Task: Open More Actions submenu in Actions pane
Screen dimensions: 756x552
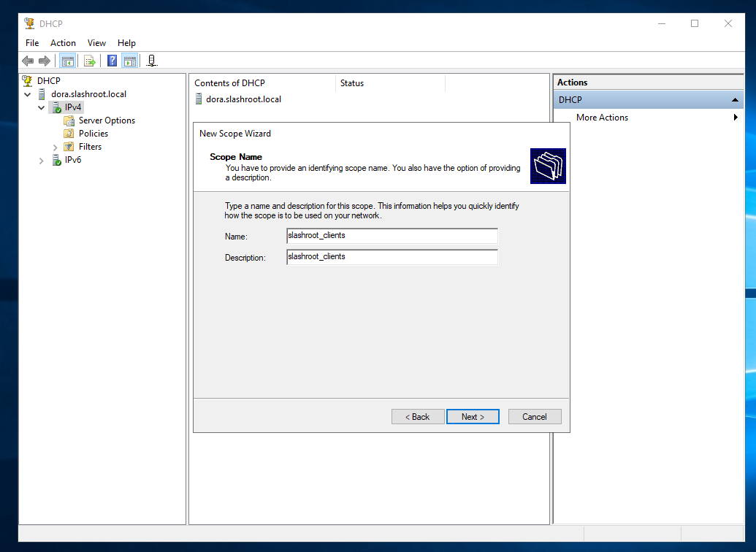Action: (x=602, y=118)
